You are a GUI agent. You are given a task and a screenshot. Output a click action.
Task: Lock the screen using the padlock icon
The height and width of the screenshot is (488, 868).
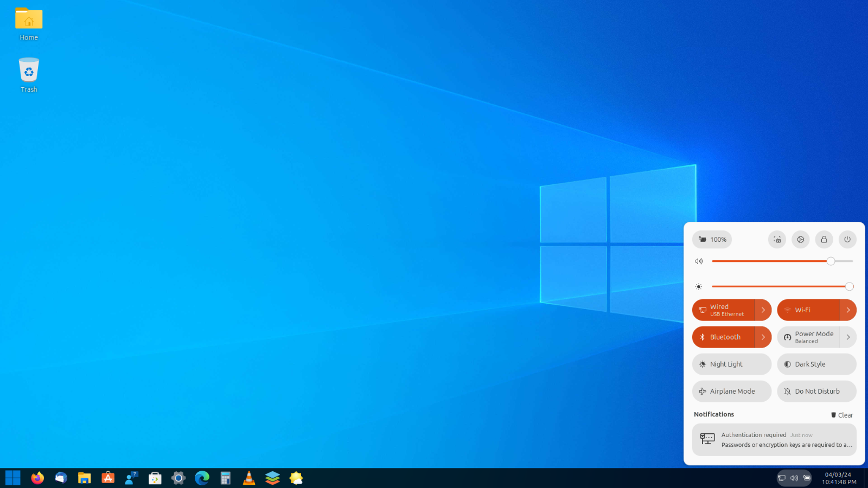824,239
